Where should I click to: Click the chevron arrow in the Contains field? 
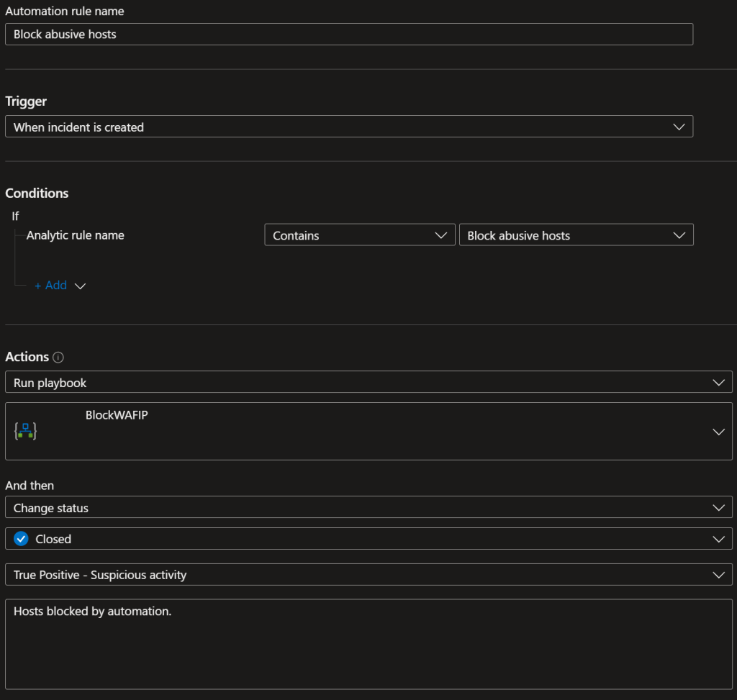click(440, 235)
